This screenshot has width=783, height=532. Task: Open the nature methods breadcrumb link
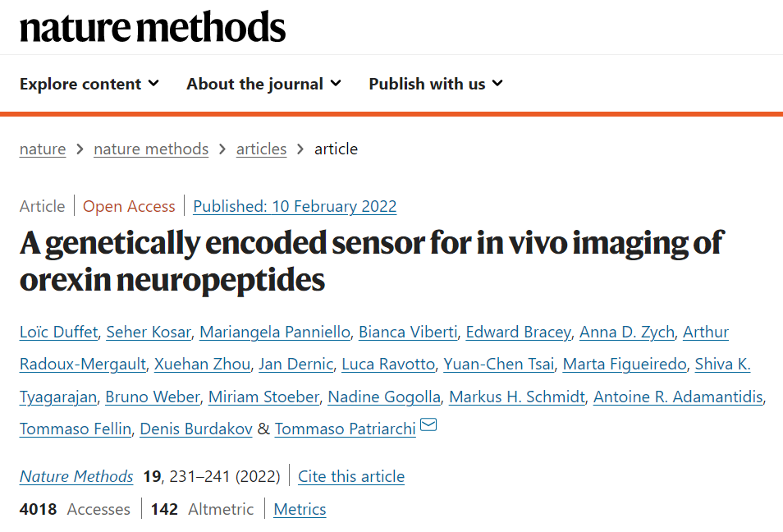151,149
